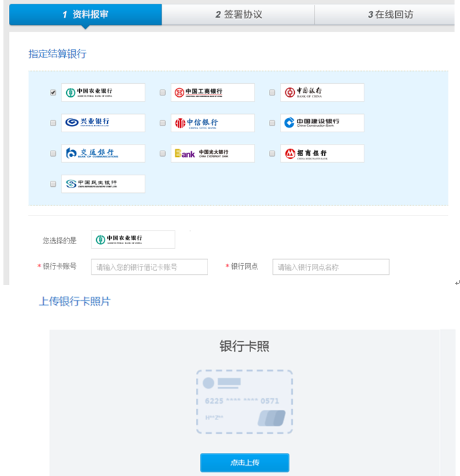Click the ICBC bank logo (中国工商银行)
The width and height of the screenshot is (460, 476).
tap(212, 92)
